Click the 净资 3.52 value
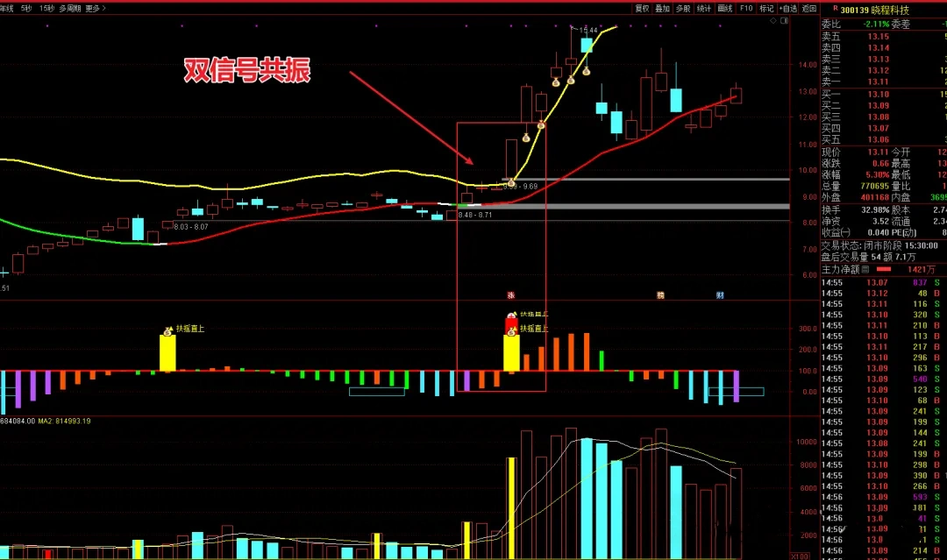 tap(880, 222)
